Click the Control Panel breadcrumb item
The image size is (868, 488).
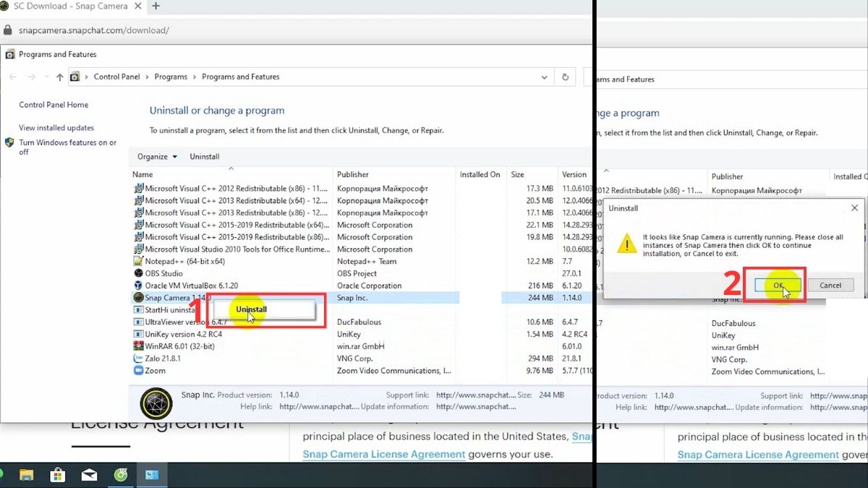pos(117,77)
